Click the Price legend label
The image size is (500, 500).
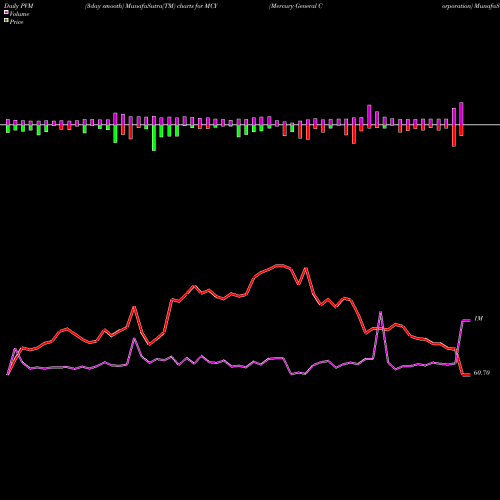[16, 22]
